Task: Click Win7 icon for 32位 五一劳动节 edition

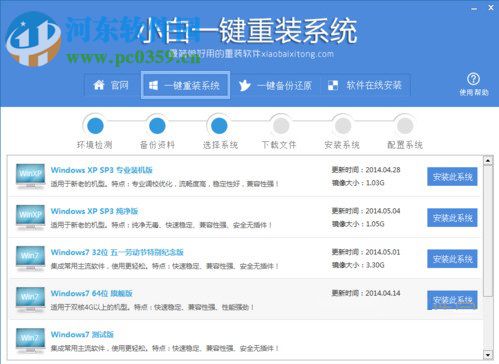Action: point(30,259)
